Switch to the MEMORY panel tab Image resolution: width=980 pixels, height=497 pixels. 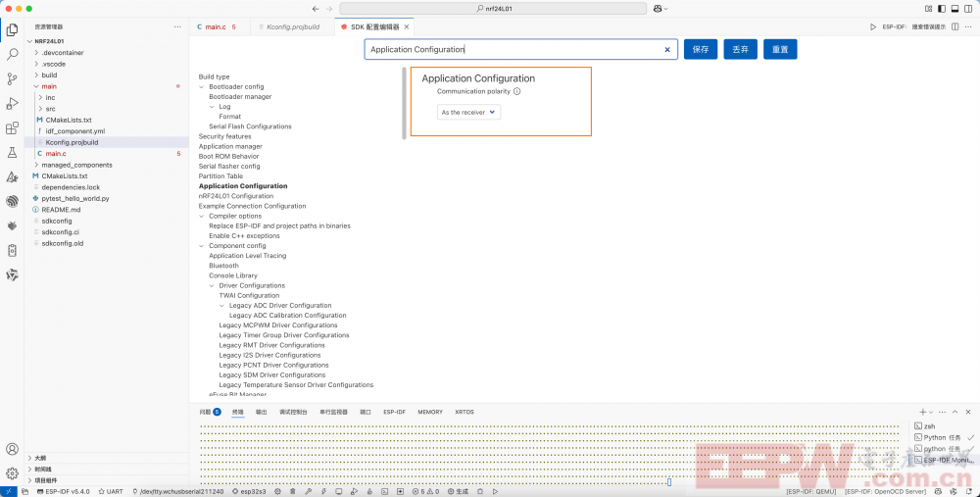coord(430,412)
